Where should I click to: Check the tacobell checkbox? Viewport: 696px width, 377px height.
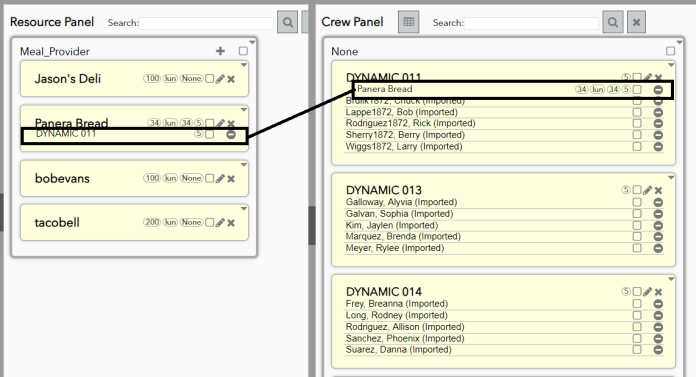pyautogui.click(x=210, y=222)
